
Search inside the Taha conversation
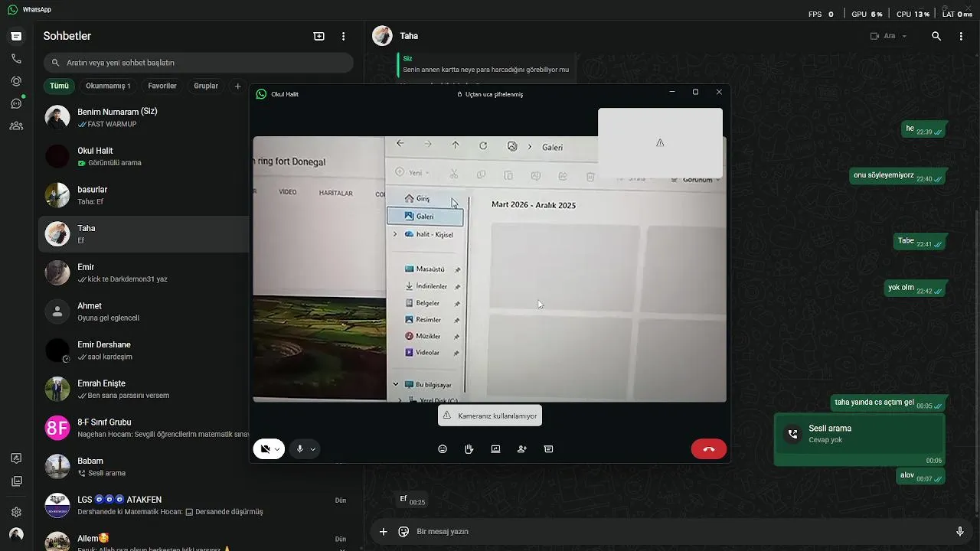click(x=936, y=36)
